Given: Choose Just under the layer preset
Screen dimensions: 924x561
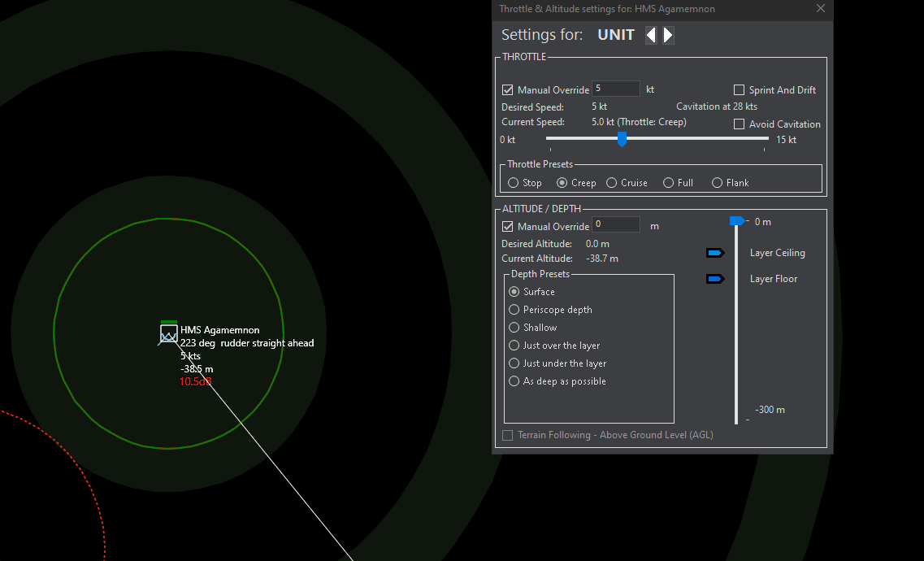Looking at the screenshot, I should point(514,363).
